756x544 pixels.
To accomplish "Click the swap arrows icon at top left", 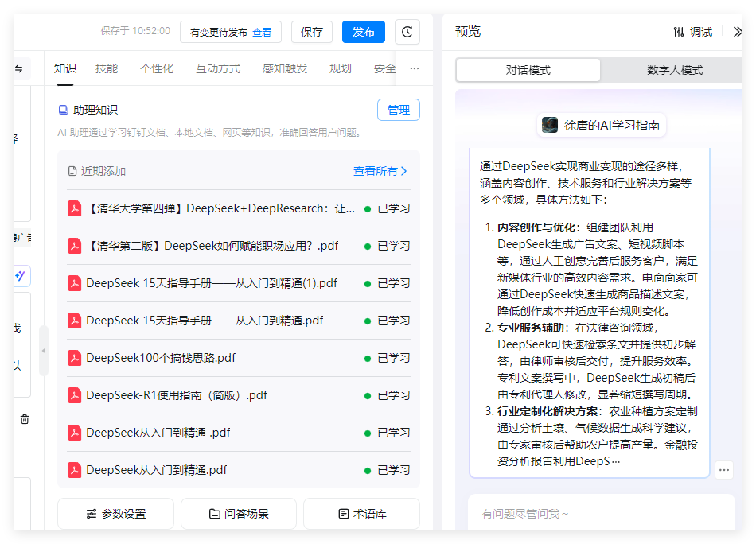I will point(19,69).
